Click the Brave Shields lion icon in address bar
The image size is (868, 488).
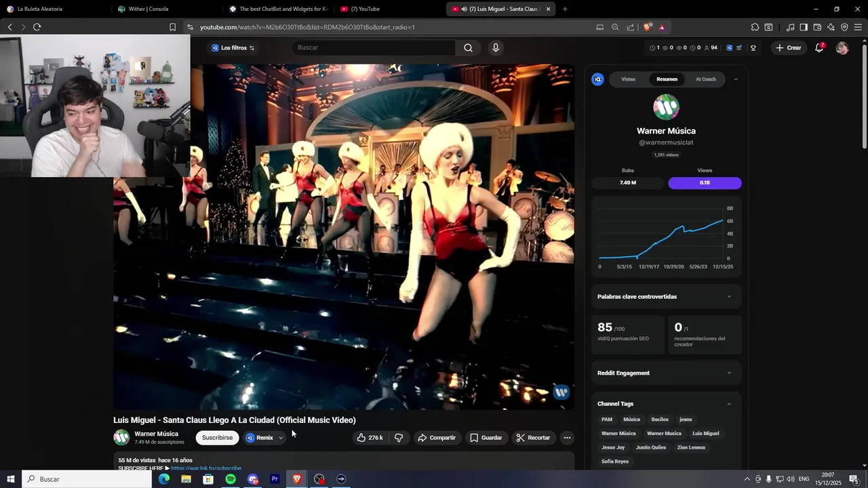click(x=648, y=27)
